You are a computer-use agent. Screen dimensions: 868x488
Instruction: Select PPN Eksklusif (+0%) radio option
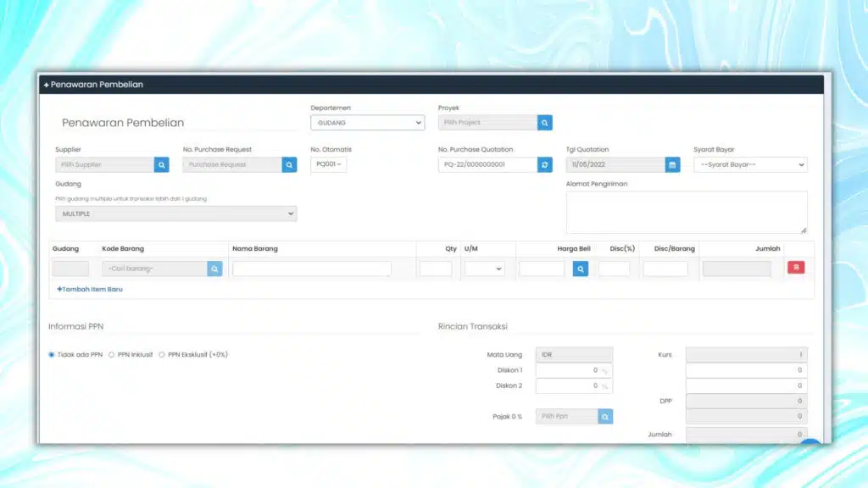click(x=162, y=355)
